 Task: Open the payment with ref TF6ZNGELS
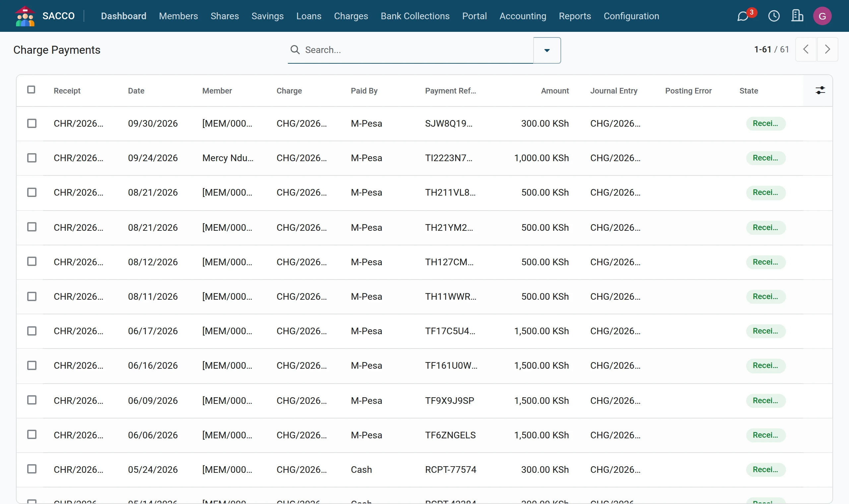tap(450, 435)
